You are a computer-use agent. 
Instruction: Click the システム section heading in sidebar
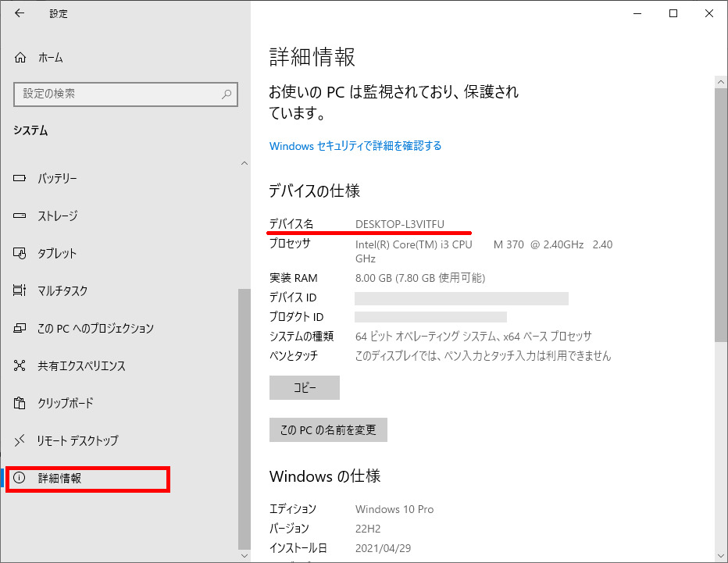click(x=30, y=131)
